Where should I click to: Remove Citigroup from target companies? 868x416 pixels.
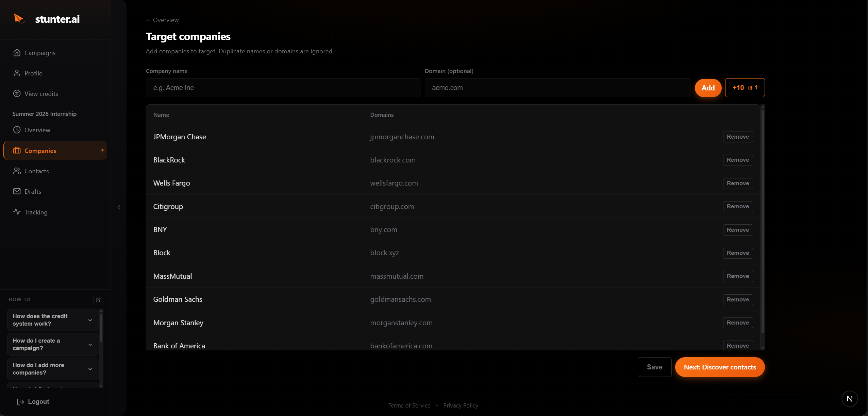(738, 207)
